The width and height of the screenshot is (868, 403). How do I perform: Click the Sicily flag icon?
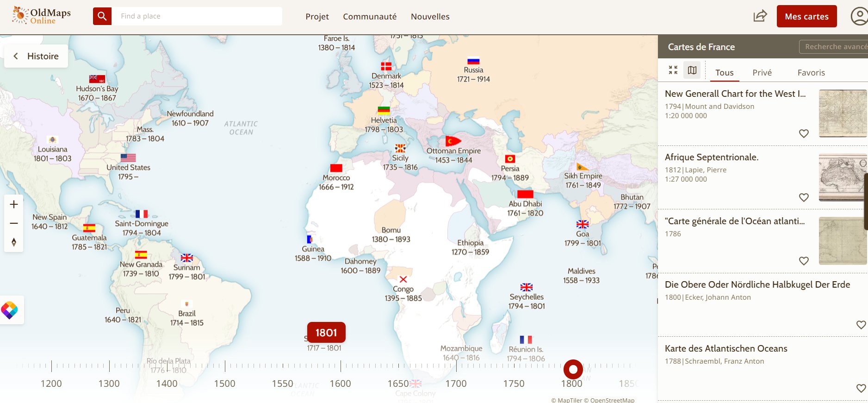tap(400, 148)
